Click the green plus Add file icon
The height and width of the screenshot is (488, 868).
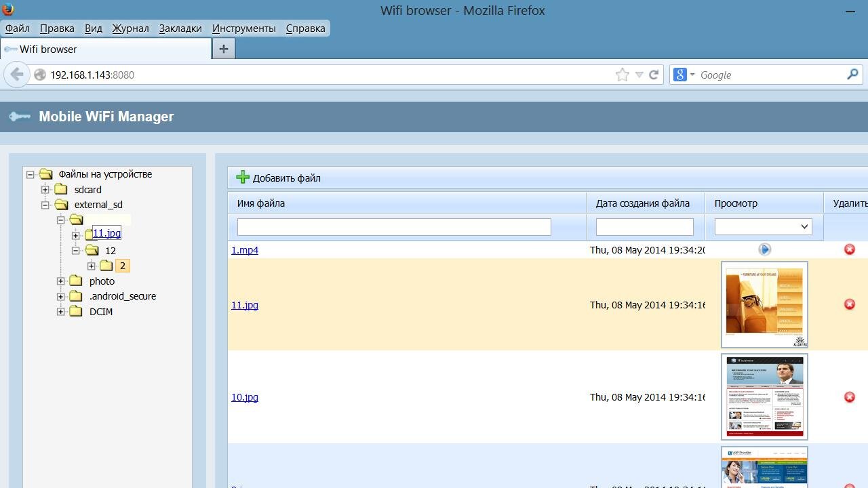[x=243, y=178]
